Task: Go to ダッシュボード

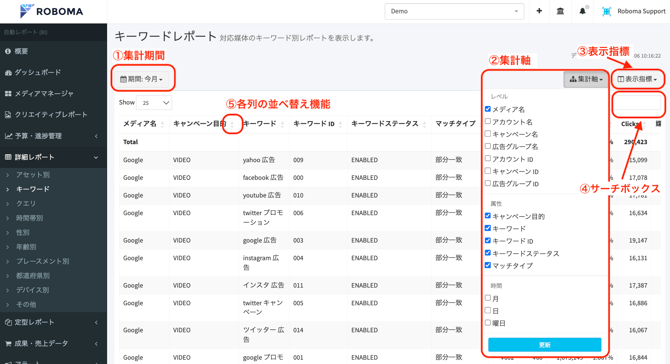Action: pyautogui.click(x=33, y=72)
